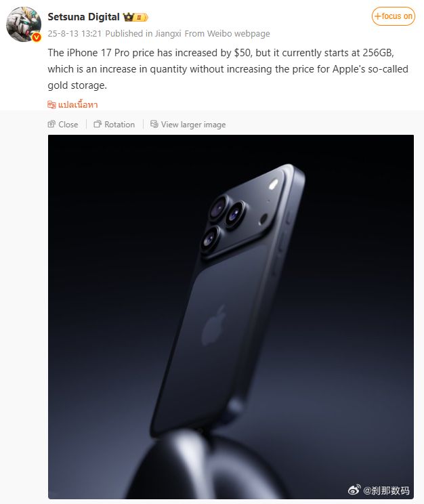This screenshot has height=504, width=424.
Task: Click the View larger image icon
Action: (x=154, y=124)
